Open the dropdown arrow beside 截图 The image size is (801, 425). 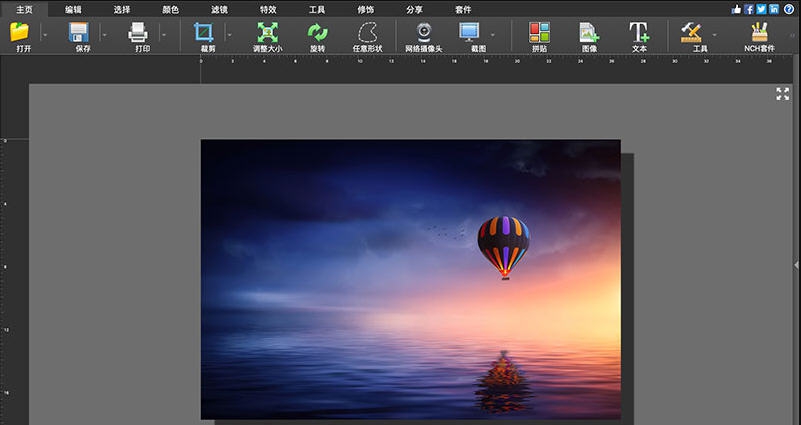click(492, 34)
